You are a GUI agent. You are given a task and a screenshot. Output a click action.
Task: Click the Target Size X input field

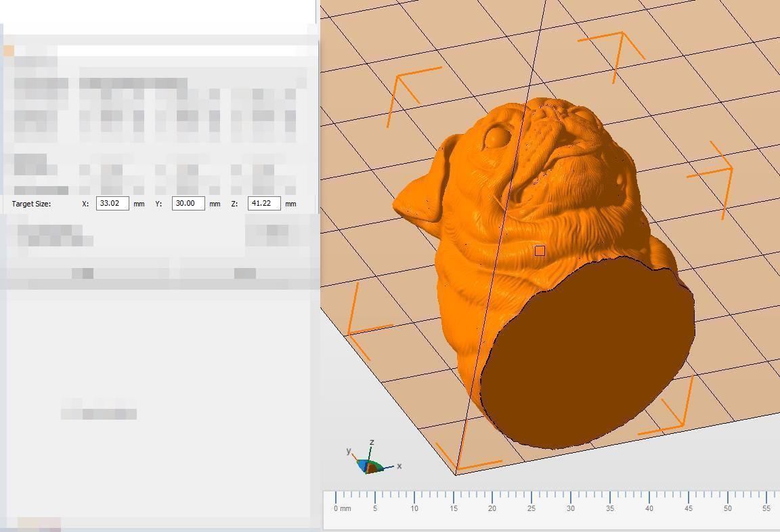point(112,203)
